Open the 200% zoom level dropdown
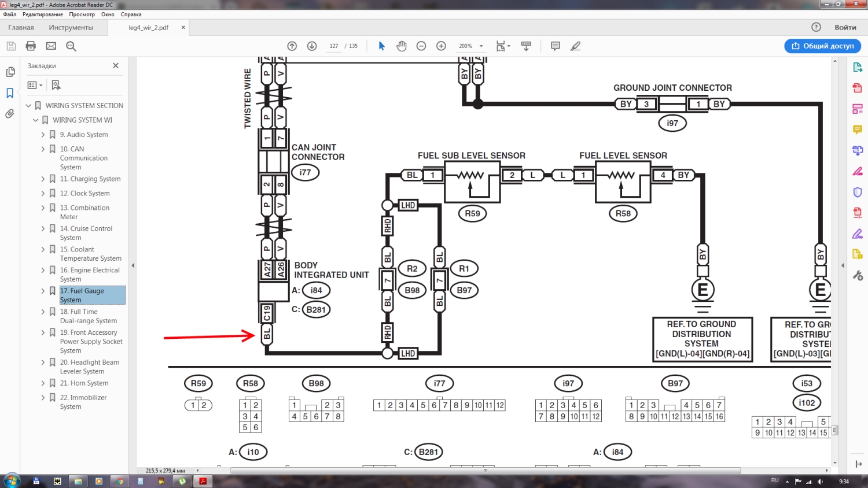The height and width of the screenshot is (488, 868). [481, 46]
